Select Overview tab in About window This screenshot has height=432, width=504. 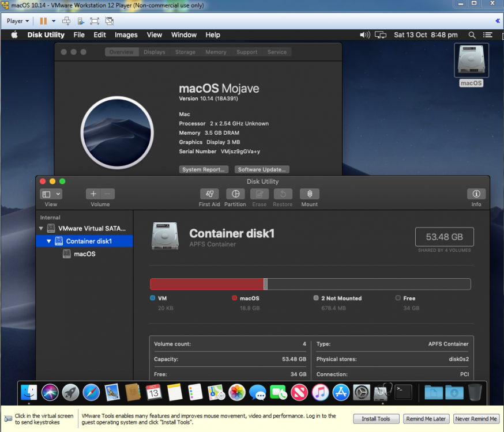[122, 52]
